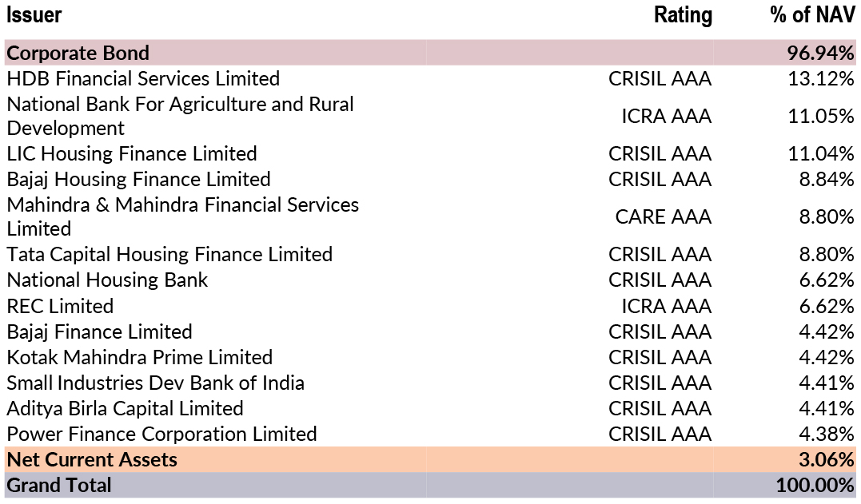The height and width of the screenshot is (504, 861).
Task: Click the 96.94% Corporate Bond NAV value
Action: (x=821, y=54)
